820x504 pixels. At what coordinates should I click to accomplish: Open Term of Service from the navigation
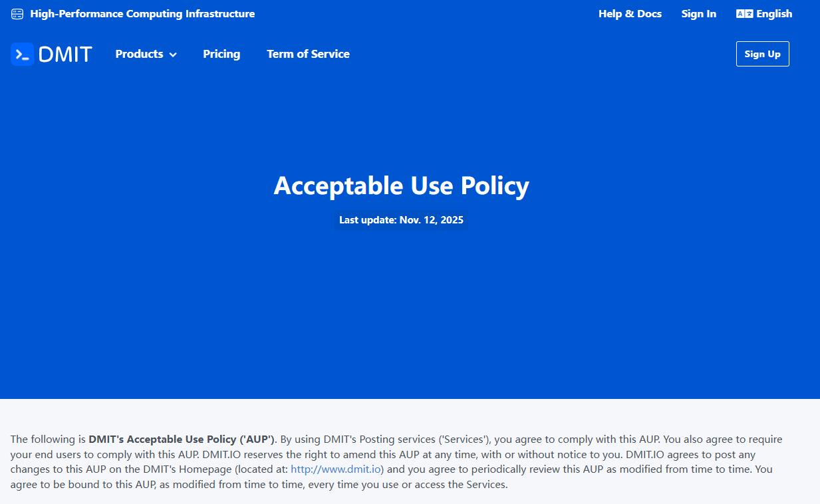pyautogui.click(x=308, y=55)
